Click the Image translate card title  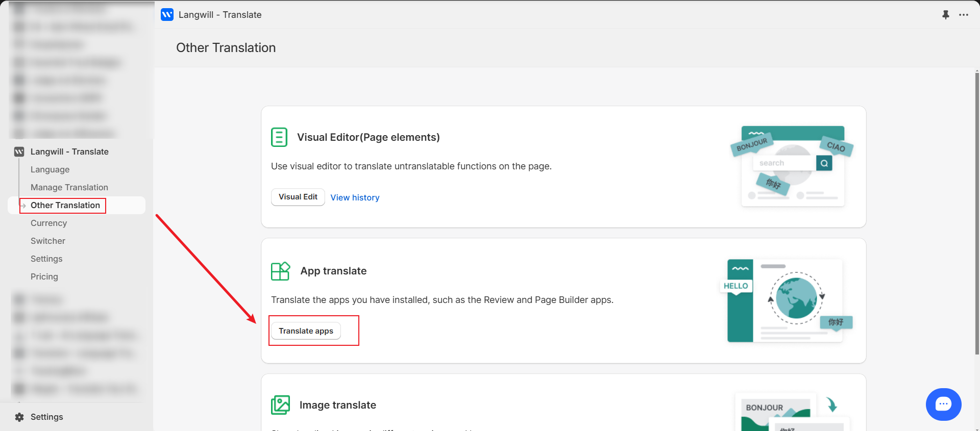pyautogui.click(x=338, y=405)
